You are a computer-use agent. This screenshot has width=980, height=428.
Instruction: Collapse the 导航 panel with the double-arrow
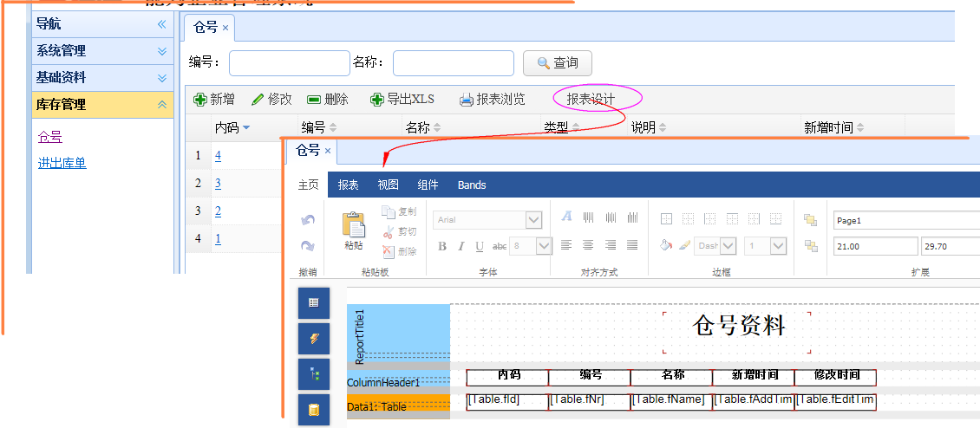coord(162,24)
